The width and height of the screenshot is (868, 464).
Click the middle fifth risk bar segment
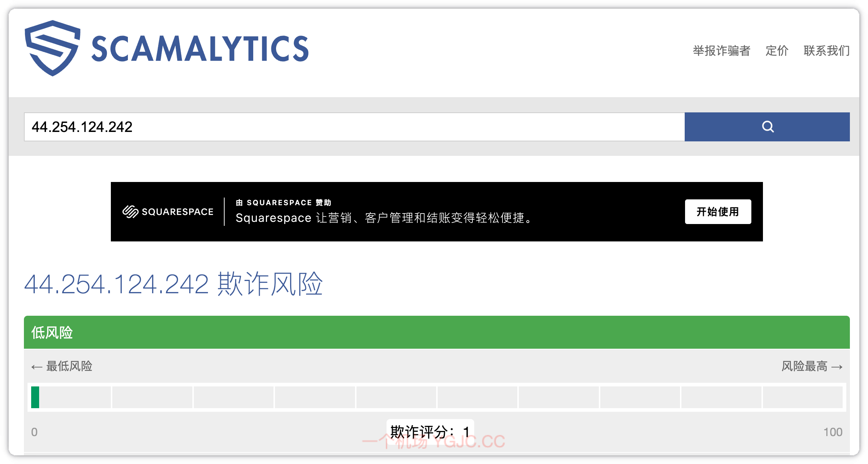pyautogui.click(x=396, y=397)
